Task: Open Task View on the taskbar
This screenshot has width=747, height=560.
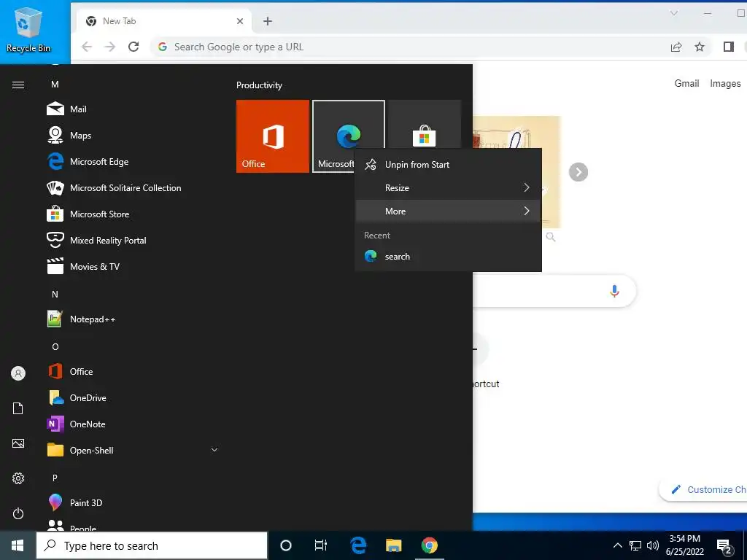Action: (x=321, y=545)
